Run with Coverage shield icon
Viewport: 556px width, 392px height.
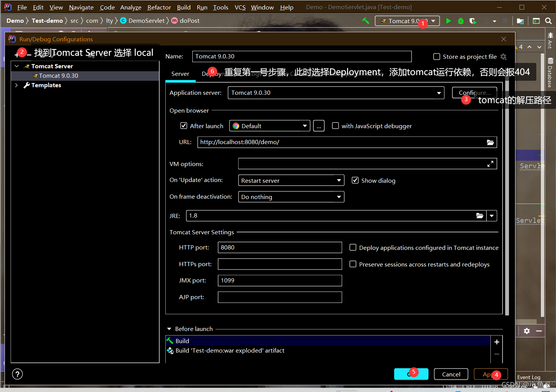[473, 21]
